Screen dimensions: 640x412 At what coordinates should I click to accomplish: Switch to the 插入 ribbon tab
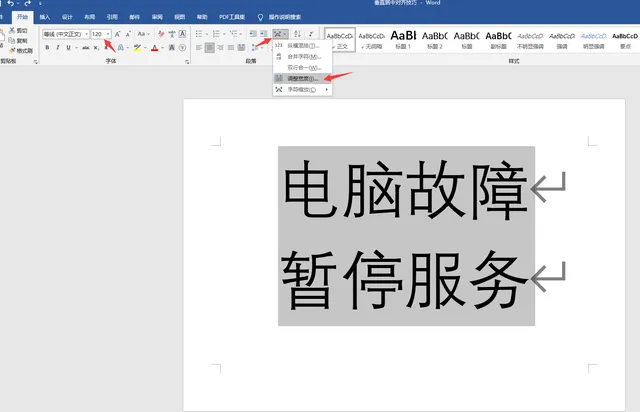point(44,17)
